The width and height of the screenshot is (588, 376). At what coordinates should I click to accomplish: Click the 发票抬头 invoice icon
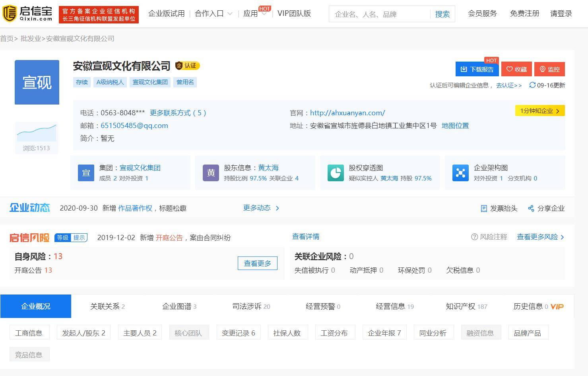click(x=484, y=209)
